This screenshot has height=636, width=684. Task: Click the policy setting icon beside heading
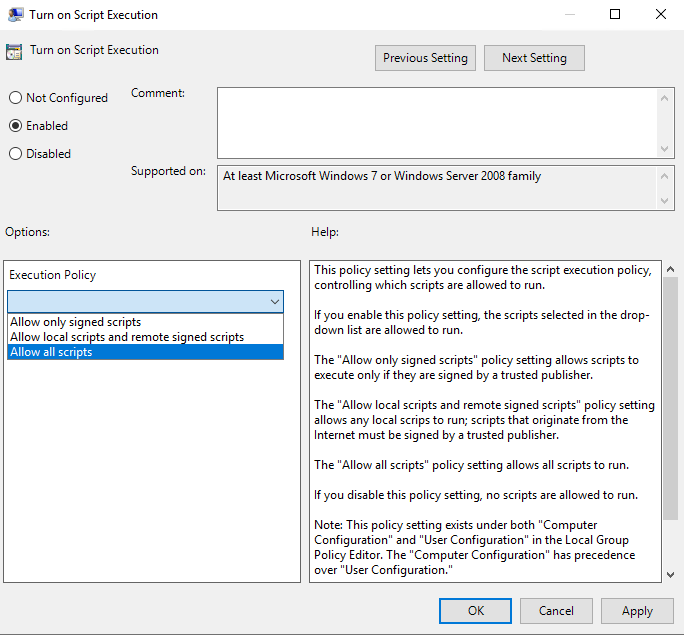14,52
